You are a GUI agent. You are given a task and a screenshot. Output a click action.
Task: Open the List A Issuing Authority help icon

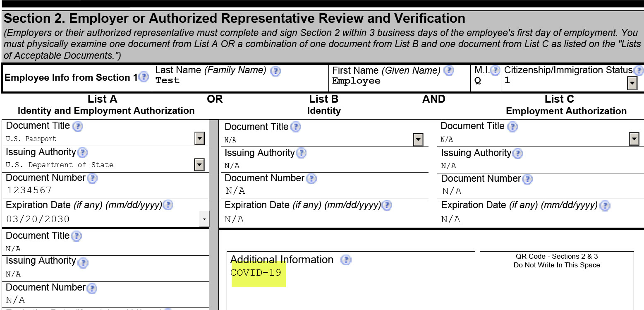click(x=82, y=153)
